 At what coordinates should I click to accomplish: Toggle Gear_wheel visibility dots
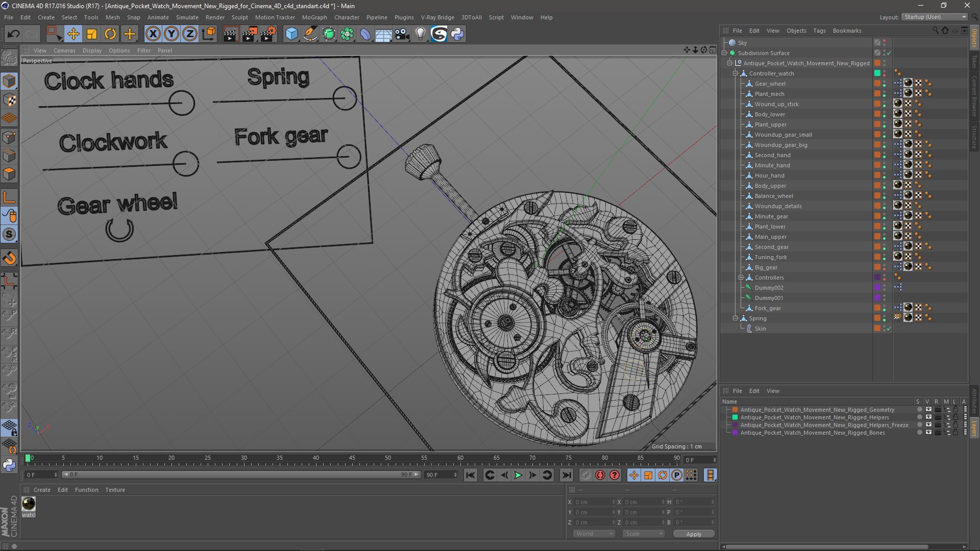click(x=884, y=84)
